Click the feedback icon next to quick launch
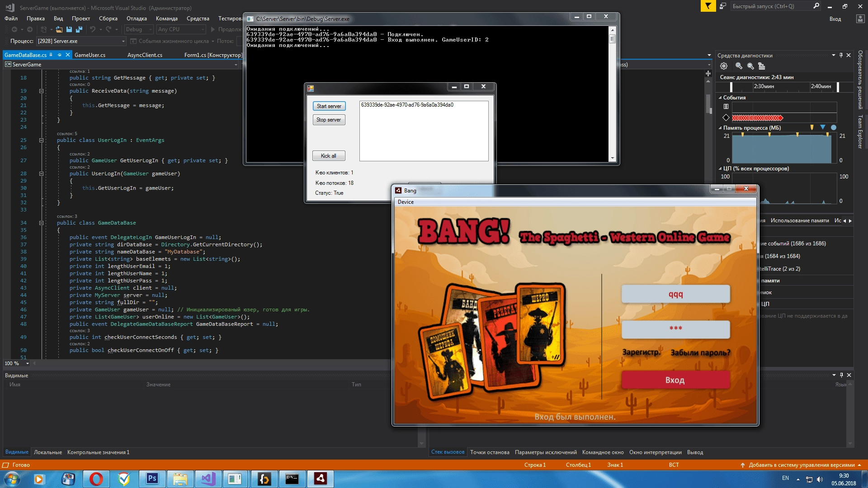The image size is (868, 488). pyautogui.click(x=723, y=6)
